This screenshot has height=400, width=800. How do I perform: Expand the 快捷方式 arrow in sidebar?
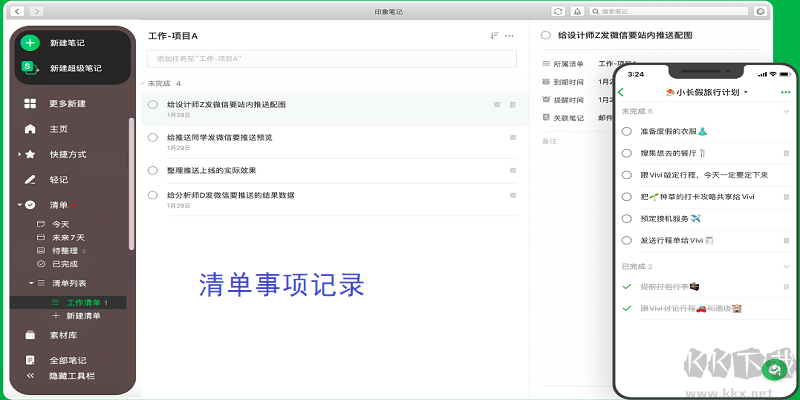point(18,154)
